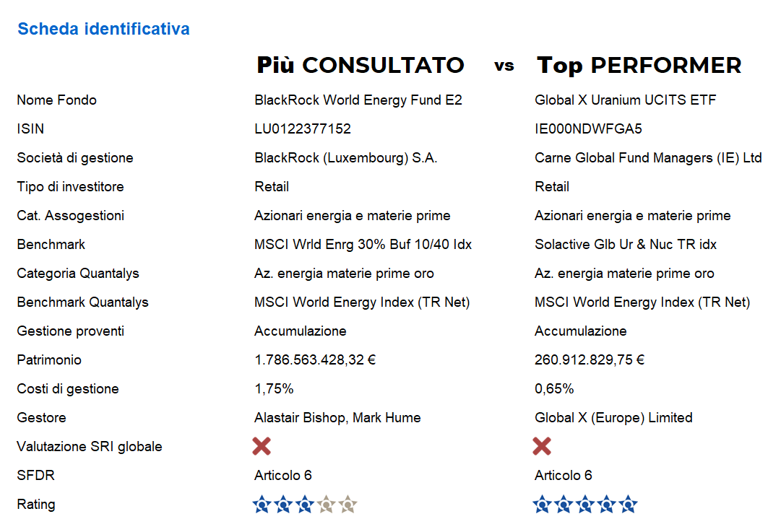Click manager names Alastair Bishop, Mark Hume
The height and width of the screenshot is (532, 781).
point(337,417)
